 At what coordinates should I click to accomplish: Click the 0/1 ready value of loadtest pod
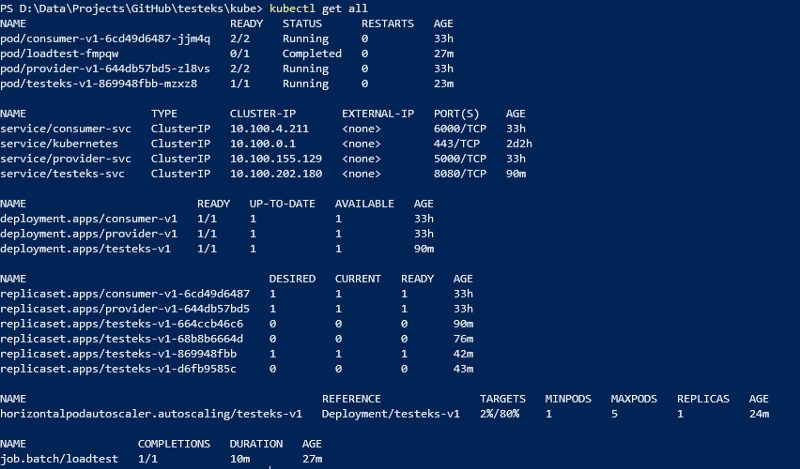(240, 54)
